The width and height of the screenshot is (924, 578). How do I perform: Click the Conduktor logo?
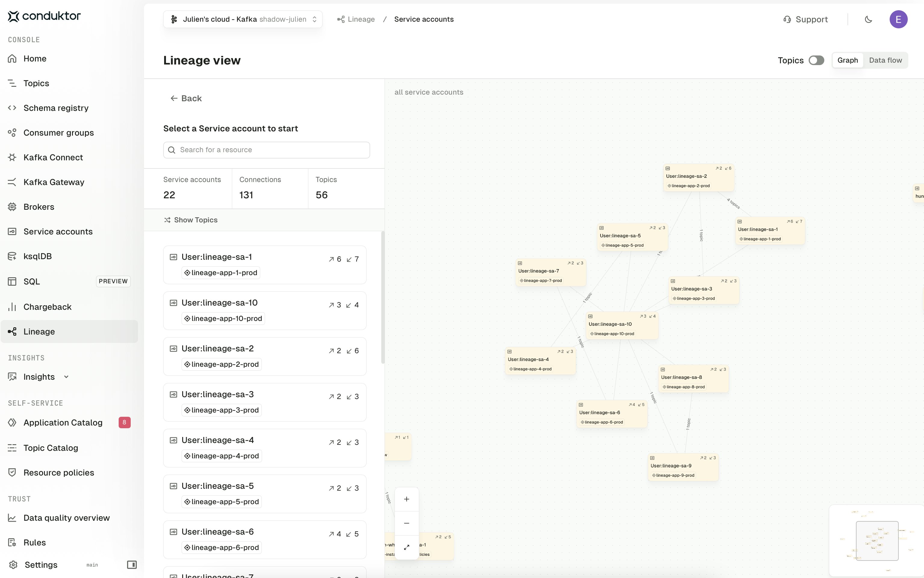44,16
